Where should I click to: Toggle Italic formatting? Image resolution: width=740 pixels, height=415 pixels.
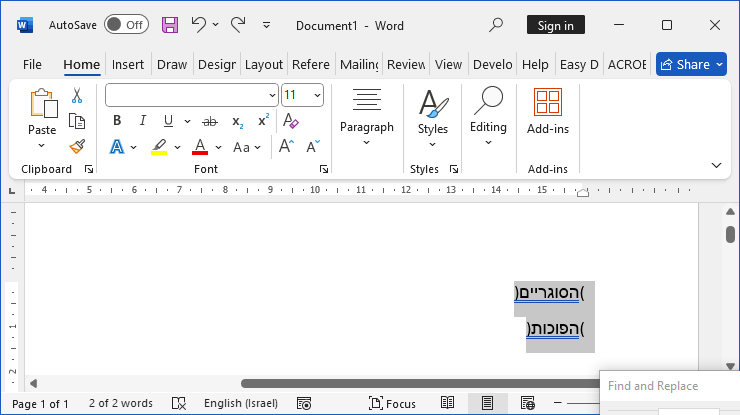click(142, 121)
